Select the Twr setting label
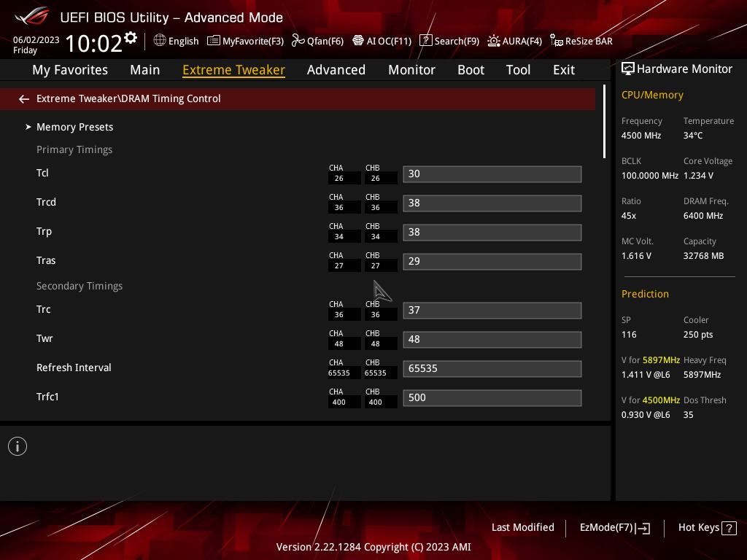Image resolution: width=747 pixels, height=560 pixels. click(x=44, y=338)
